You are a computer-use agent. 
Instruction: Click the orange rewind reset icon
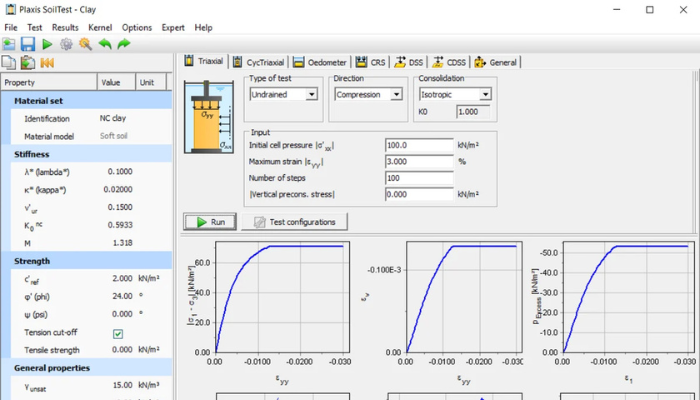coord(47,62)
